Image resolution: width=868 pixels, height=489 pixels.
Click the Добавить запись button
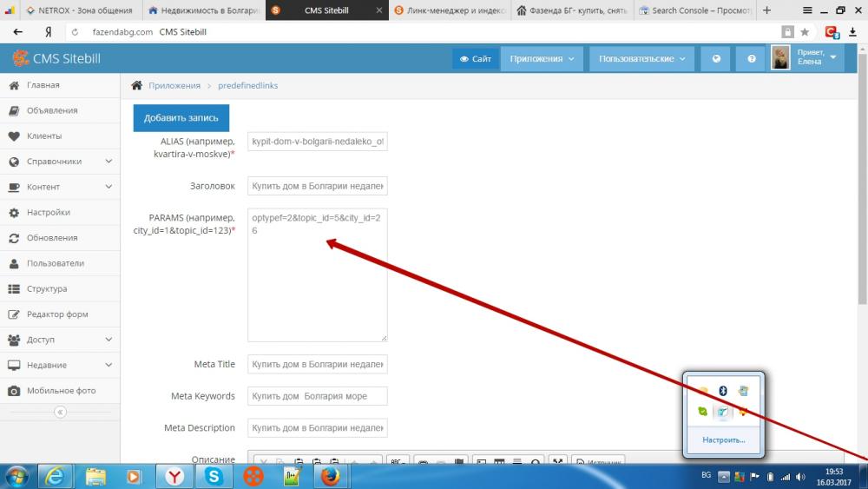181,118
